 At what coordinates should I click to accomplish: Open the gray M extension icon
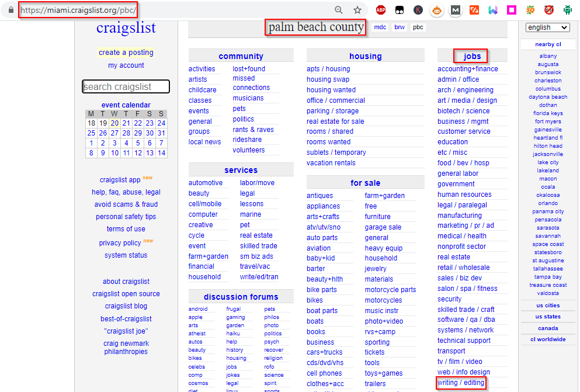click(x=456, y=11)
